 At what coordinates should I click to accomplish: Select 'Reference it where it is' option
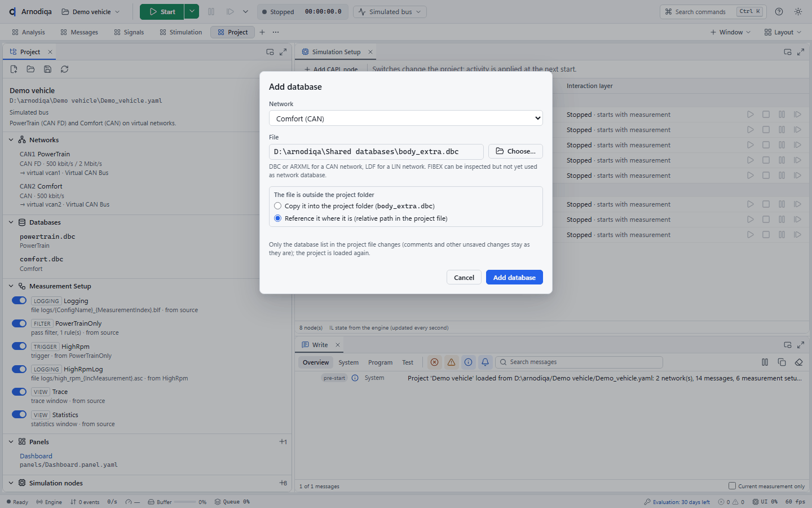click(x=277, y=218)
